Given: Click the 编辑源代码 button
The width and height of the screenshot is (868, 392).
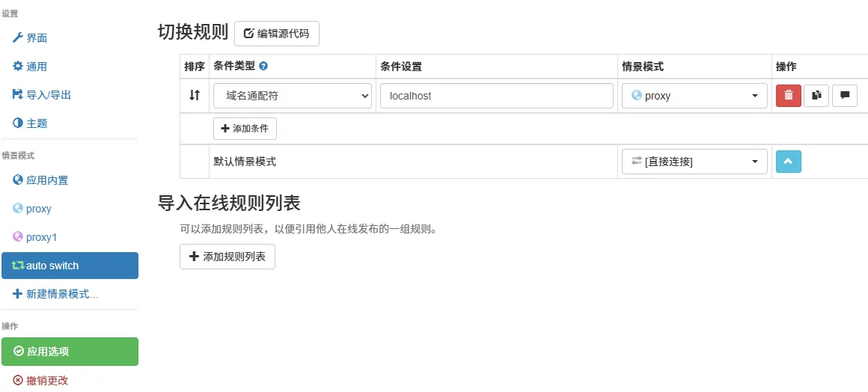Looking at the screenshot, I should click(277, 34).
